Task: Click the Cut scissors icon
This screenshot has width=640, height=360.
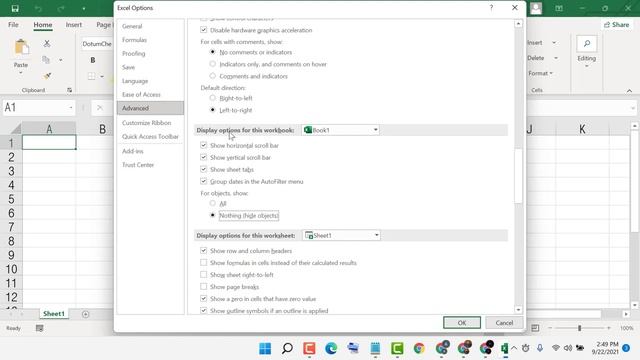Action: [x=47, y=43]
